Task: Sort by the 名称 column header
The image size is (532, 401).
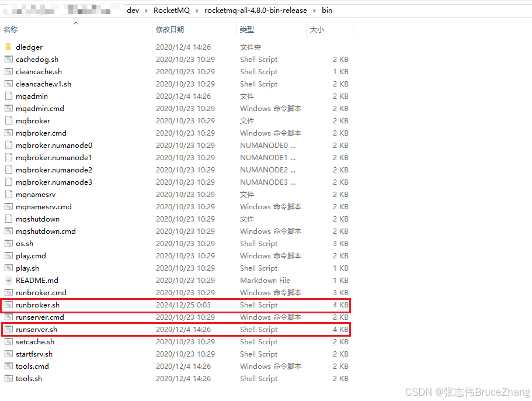Action: (x=11, y=30)
